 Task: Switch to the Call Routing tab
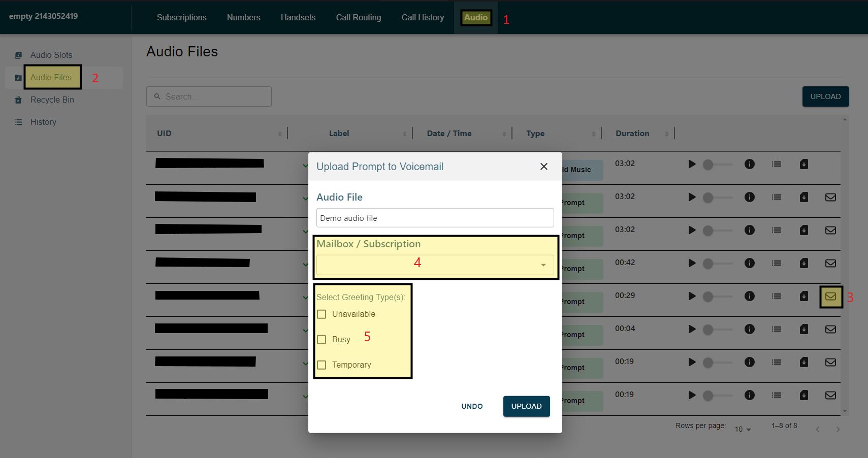358,17
